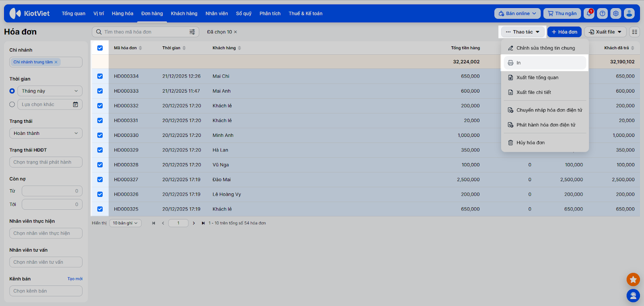Open the help question-mark icon
This screenshot has height=306, width=644.
[x=602, y=13]
